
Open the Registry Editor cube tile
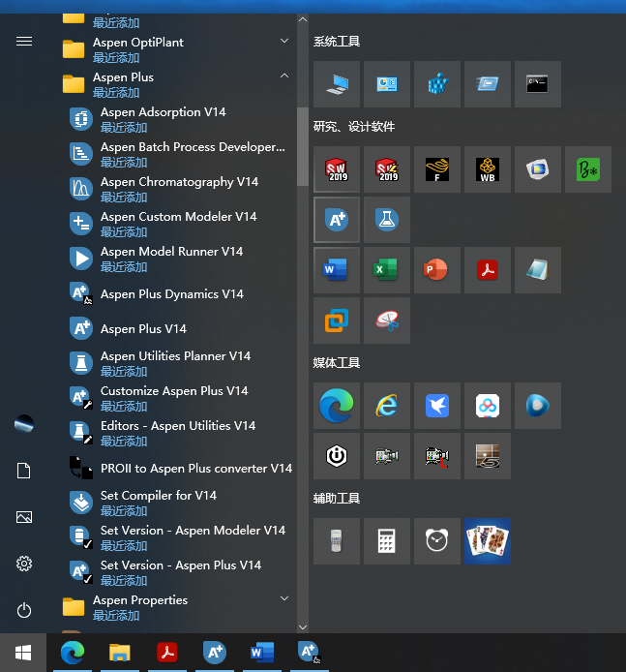point(437,84)
